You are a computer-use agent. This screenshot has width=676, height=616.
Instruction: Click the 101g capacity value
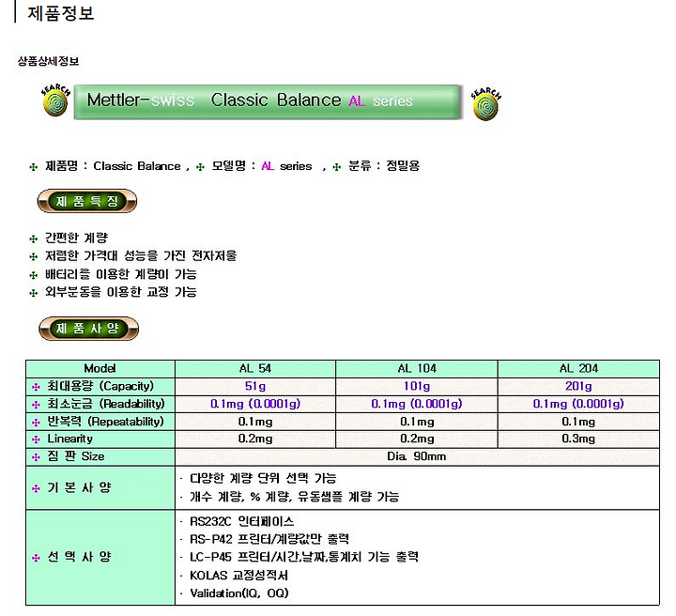point(417,386)
